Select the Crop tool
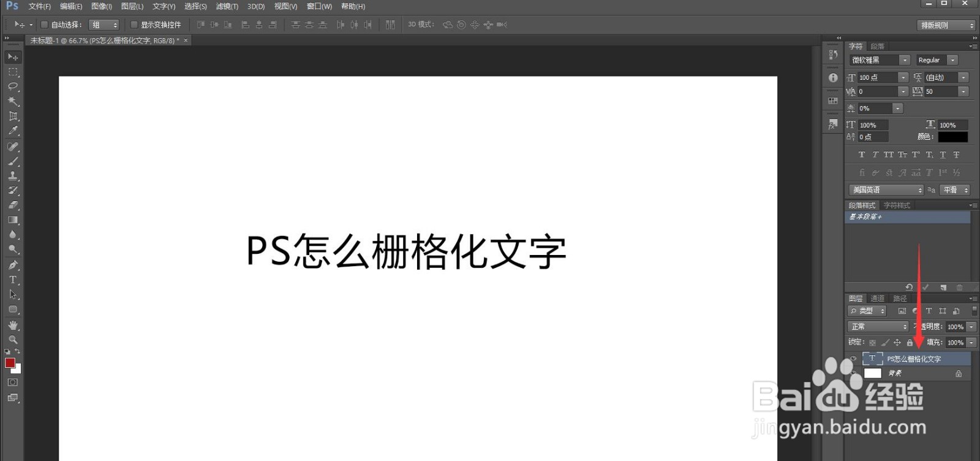The height and width of the screenshot is (461, 980). (x=13, y=116)
